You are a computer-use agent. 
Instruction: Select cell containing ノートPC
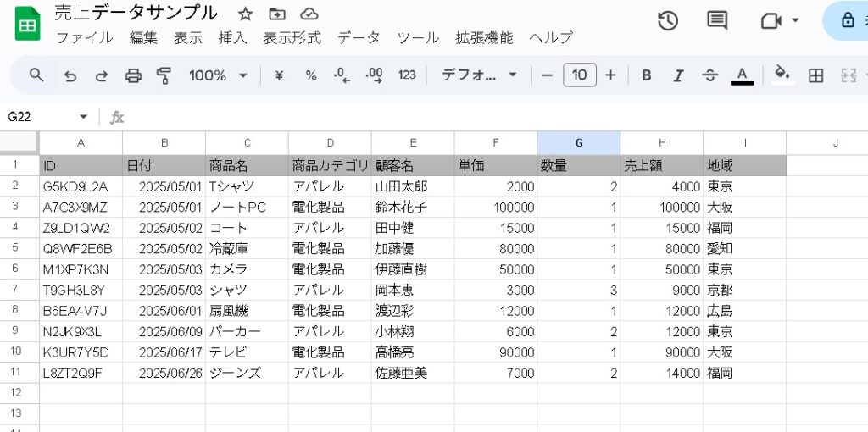pos(246,208)
